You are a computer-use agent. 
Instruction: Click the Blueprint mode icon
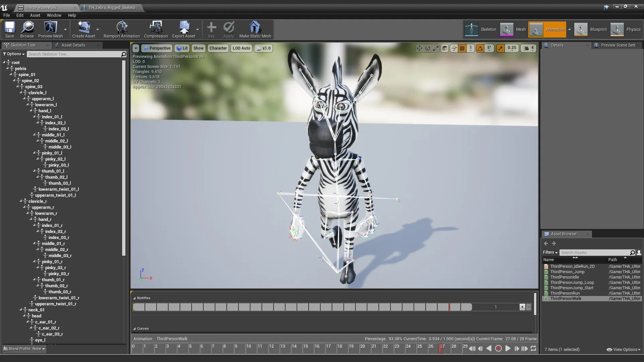(580, 29)
